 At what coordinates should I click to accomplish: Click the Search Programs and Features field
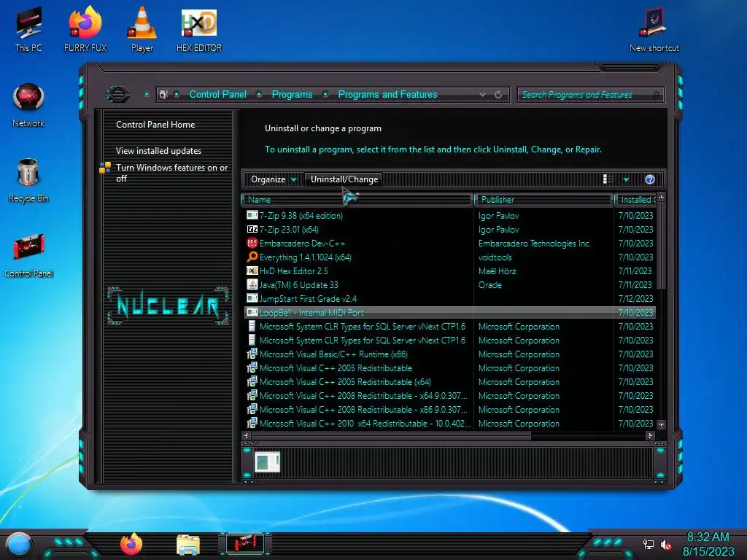[591, 95]
